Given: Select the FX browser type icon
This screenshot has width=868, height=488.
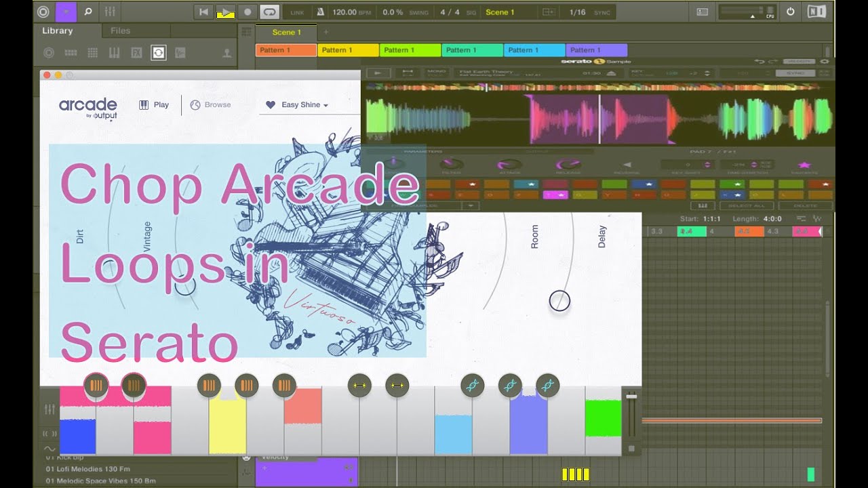Looking at the screenshot, I should [x=136, y=53].
